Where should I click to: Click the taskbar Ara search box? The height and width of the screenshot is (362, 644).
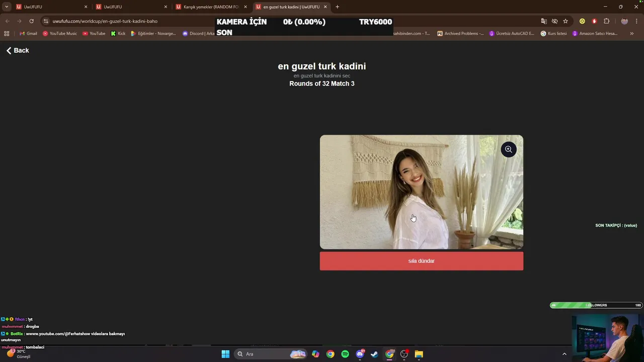(x=271, y=354)
